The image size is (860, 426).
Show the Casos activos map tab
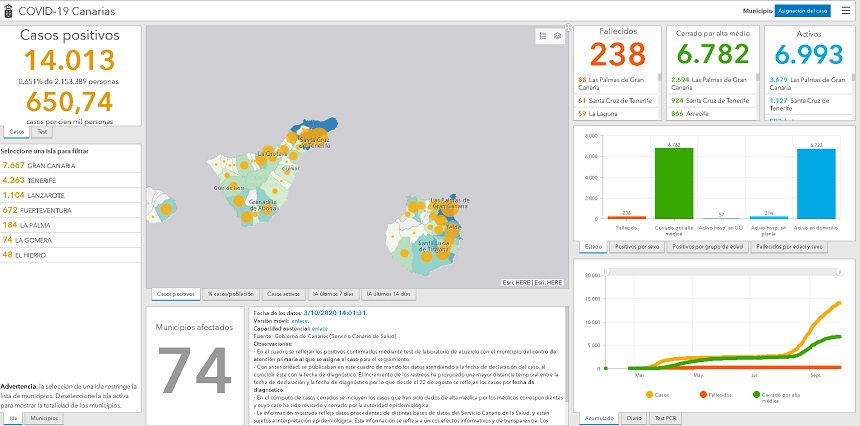tap(285, 294)
